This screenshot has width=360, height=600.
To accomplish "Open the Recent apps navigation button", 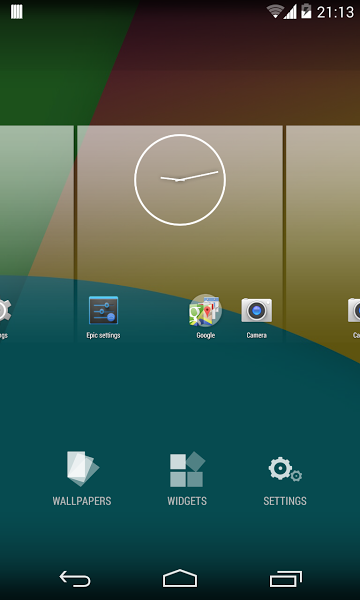I will 286,579.
